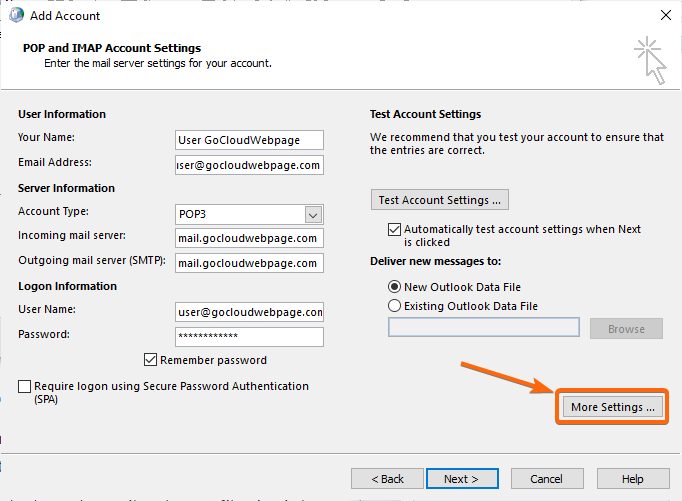Click the Your Name input field
682x501 pixels.
249,140
